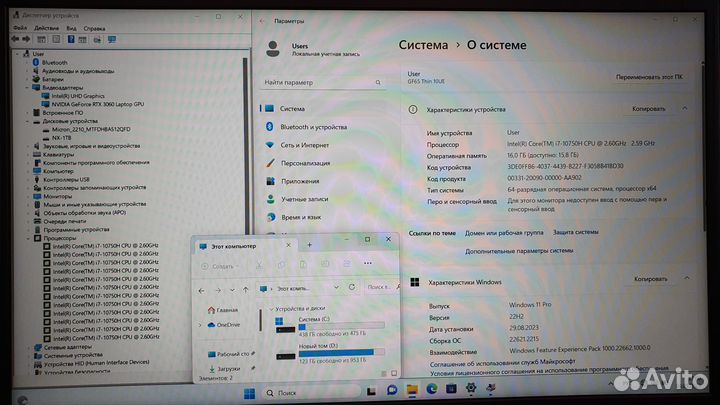
Task: Expand the Сетевые адаптеры category
Action: pyautogui.click(x=28, y=347)
